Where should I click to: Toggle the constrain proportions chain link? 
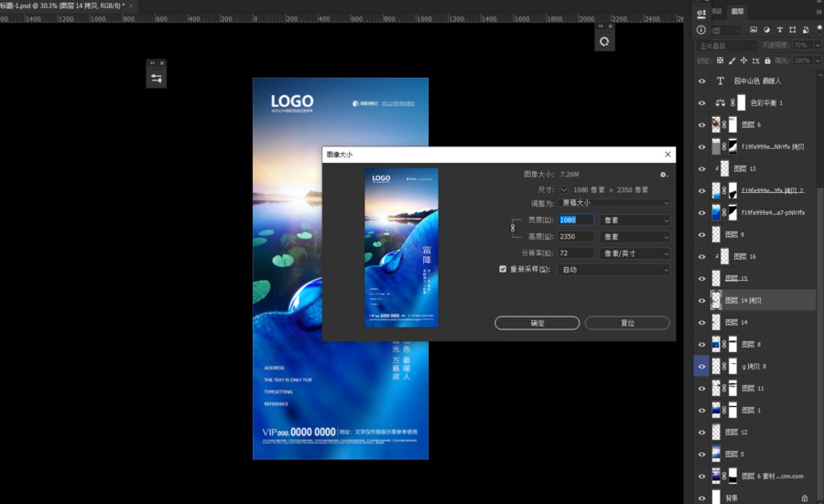(x=513, y=228)
